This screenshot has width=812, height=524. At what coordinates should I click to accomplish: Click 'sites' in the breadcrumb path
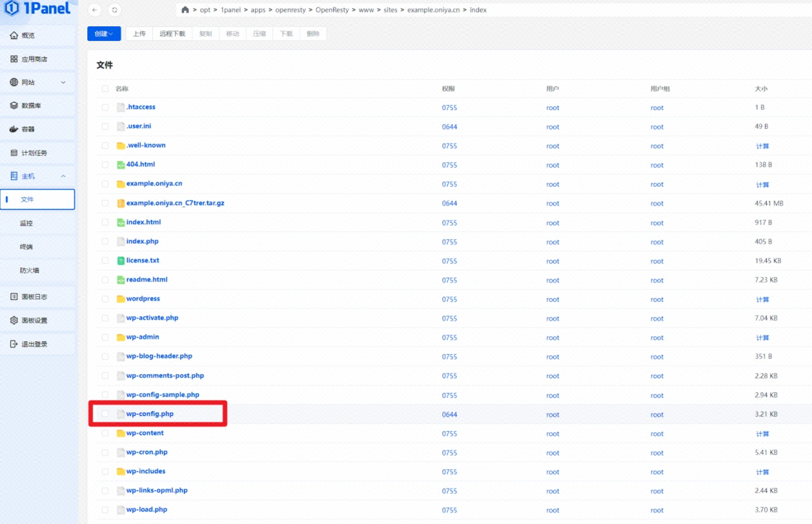(390, 10)
